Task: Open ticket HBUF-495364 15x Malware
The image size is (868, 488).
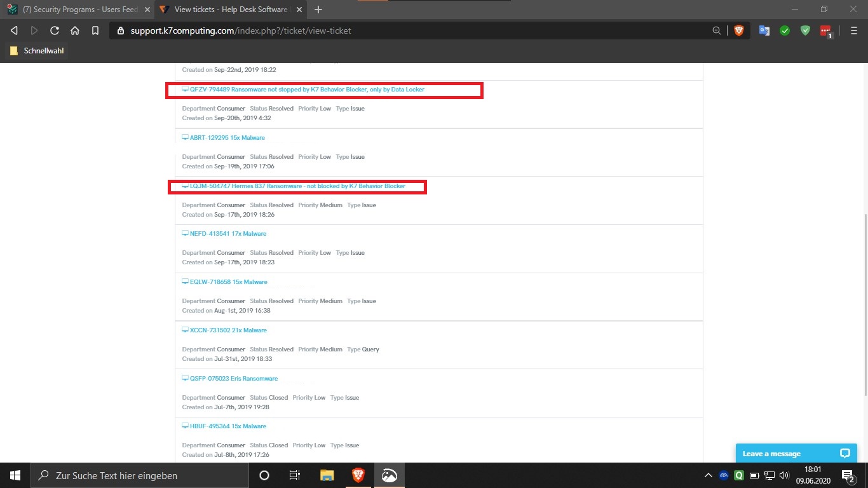Action: point(228,426)
